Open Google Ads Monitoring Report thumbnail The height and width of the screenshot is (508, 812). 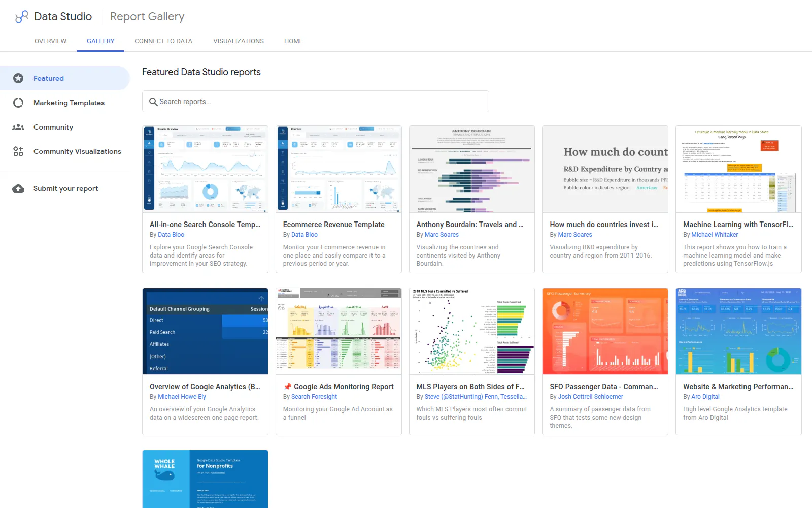pos(339,331)
